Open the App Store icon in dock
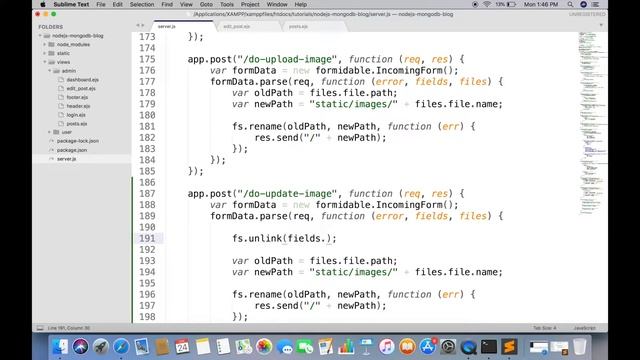640x360 pixels. point(427,347)
